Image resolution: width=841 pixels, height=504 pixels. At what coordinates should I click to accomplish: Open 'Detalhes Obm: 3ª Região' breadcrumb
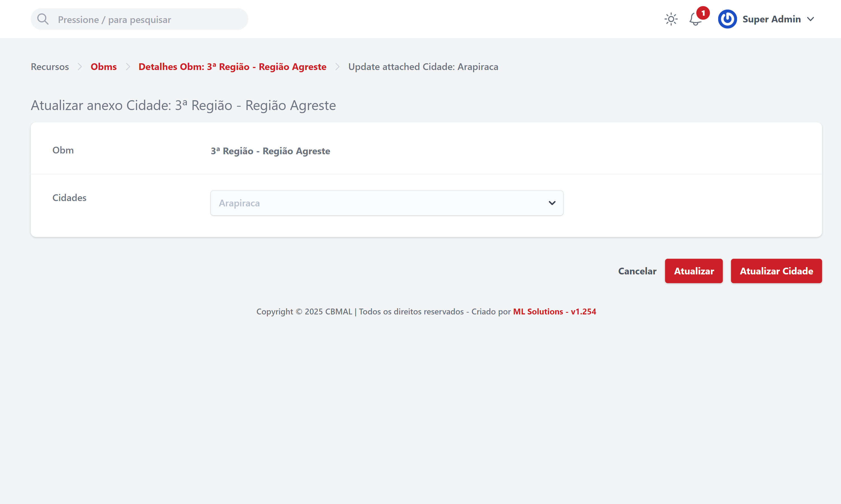point(232,67)
